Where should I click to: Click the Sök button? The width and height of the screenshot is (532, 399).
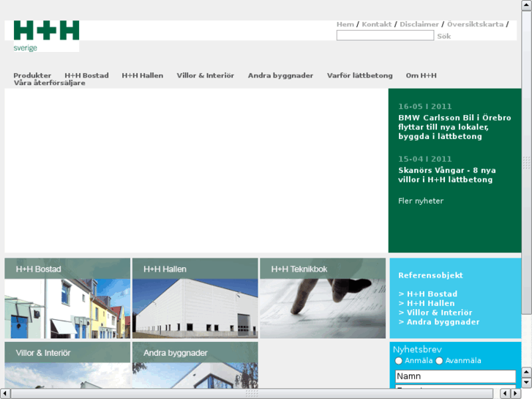coord(443,36)
